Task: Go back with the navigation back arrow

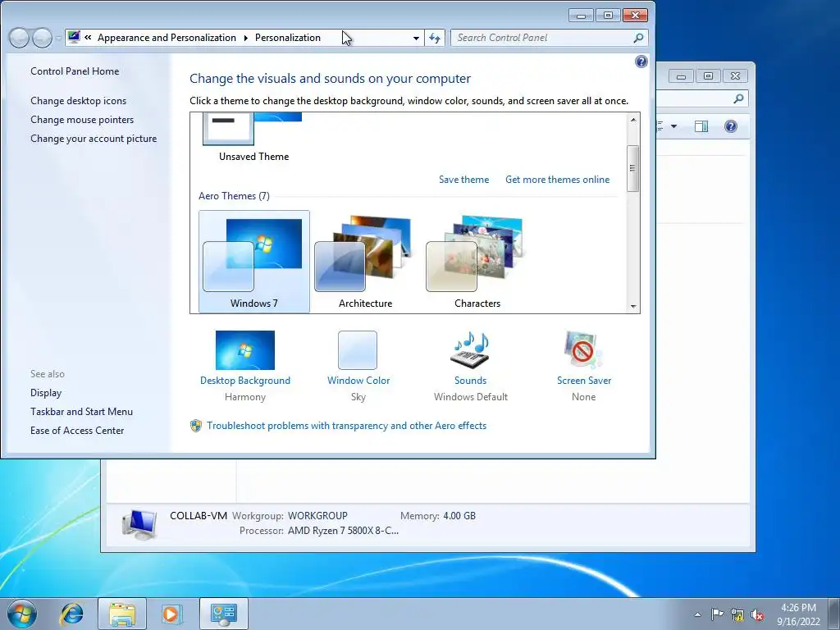Action: pyautogui.click(x=20, y=38)
